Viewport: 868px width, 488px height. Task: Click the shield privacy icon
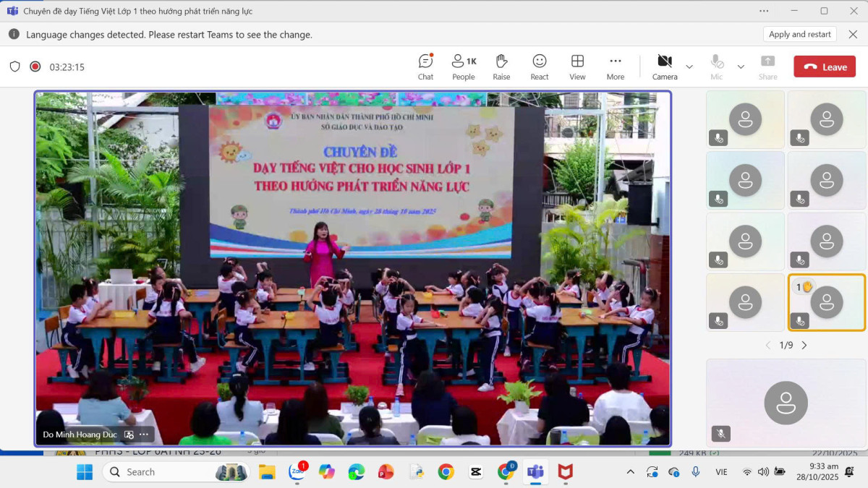14,67
